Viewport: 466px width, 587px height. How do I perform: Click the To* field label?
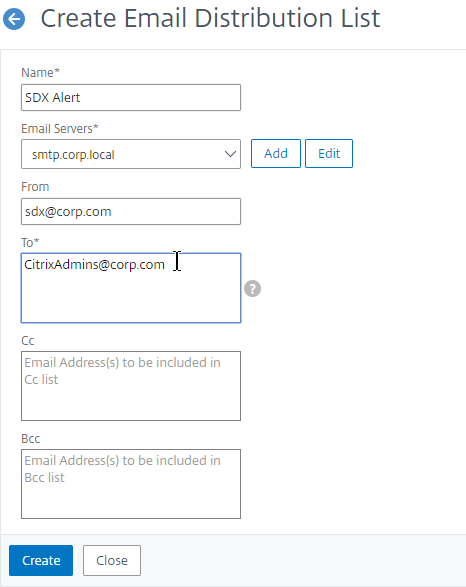tap(30, 243)
